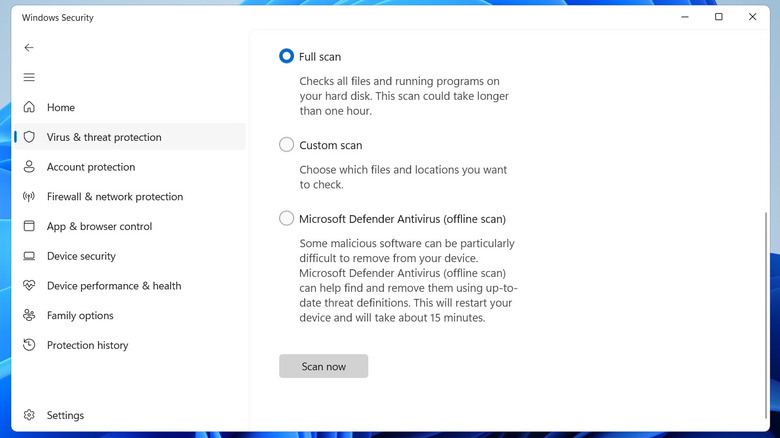Select the Custom scan radio button
The width and height of the screenshot is (780, 438).
pos(287,145)
